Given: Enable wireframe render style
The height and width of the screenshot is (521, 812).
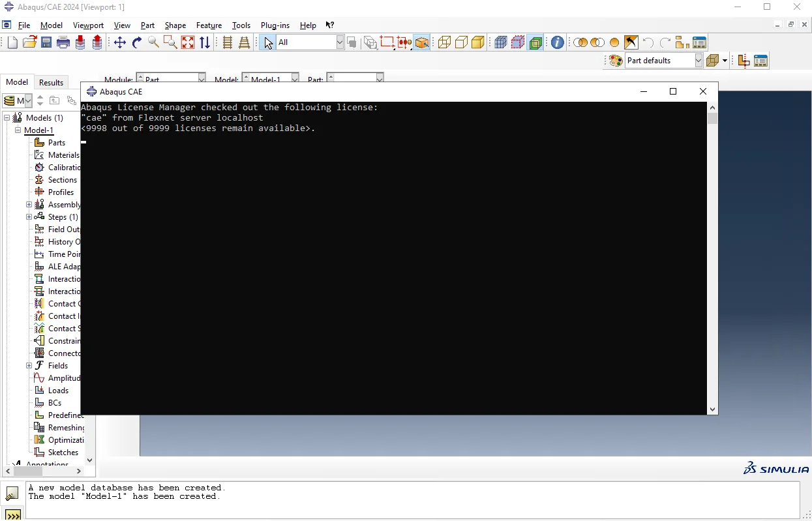Looking at the screenshot, I should [445, 42].
